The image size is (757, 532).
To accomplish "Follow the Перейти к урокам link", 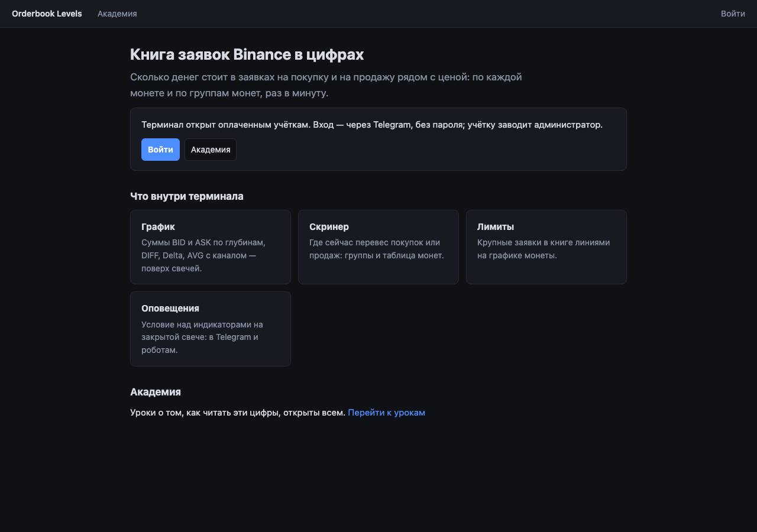I will pyautogui.click(x=386, y=413).
